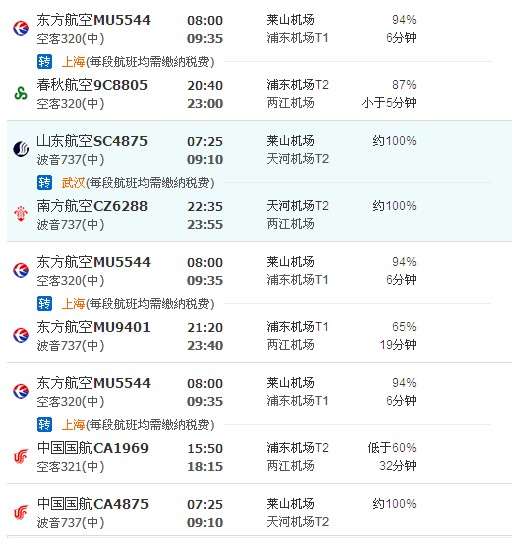512x538 pixels.
Task: Click the first blue 转 badge beside 上海
Action: tap(44, 62)
